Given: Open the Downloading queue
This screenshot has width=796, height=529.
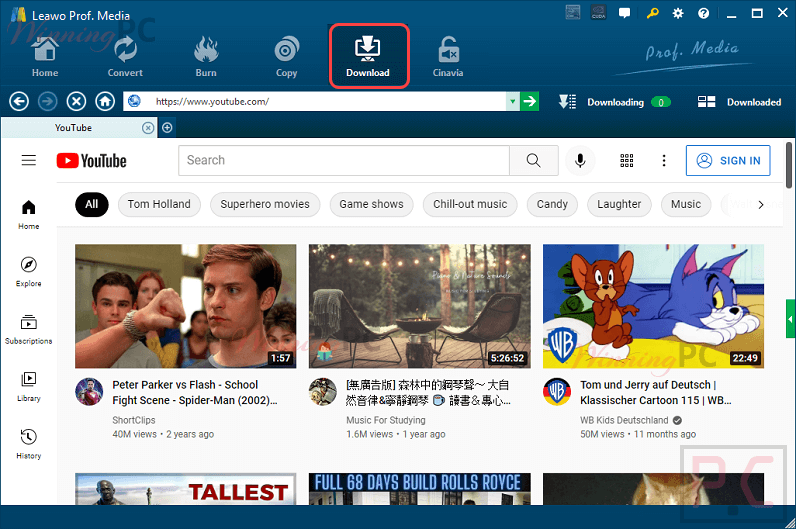Looking at the screenshot, I should (x=614, y=102).
